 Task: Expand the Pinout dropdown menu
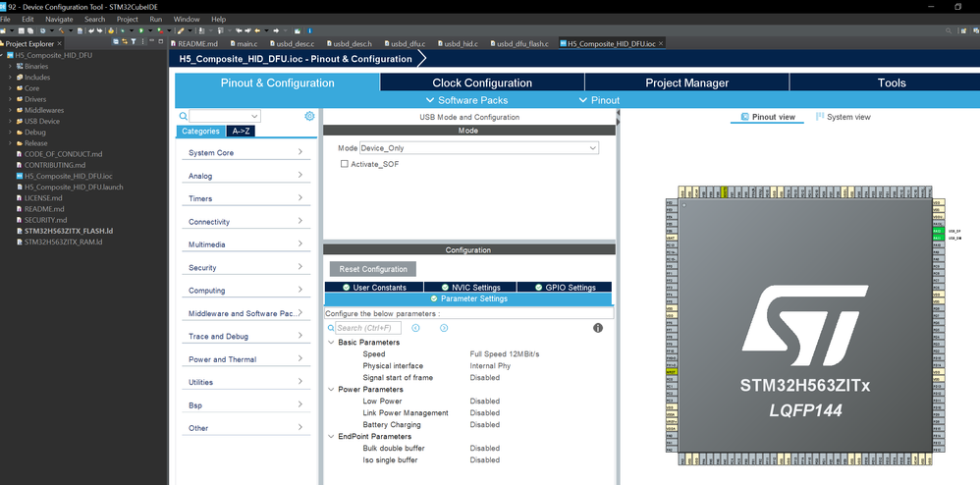click(x=599, y=100)
